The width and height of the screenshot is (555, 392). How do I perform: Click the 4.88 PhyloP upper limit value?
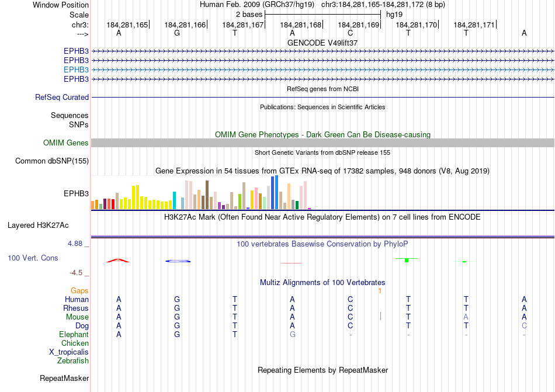tap(75, 244)
